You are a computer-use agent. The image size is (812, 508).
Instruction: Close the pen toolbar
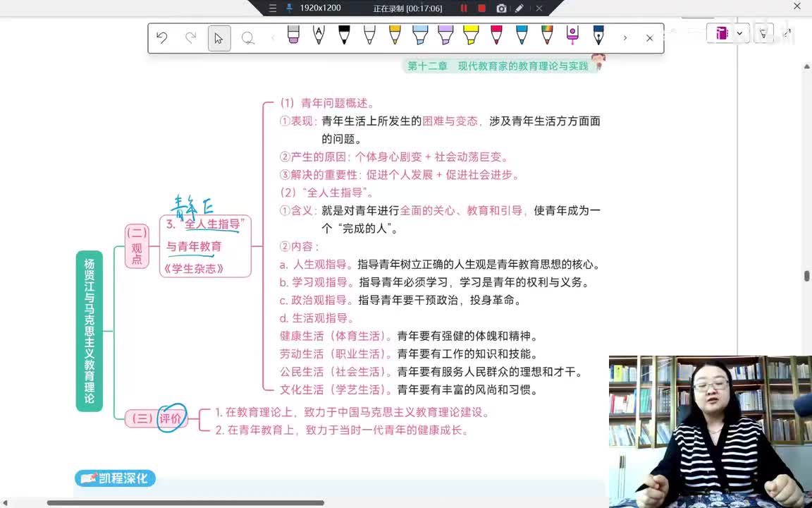(649, 38)
